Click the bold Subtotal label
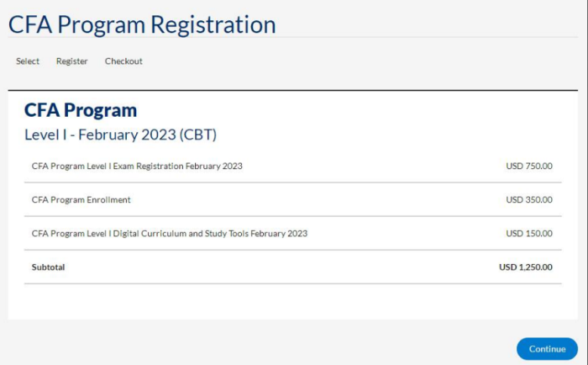Screen dimensions: 588x365 click(48, 267)
